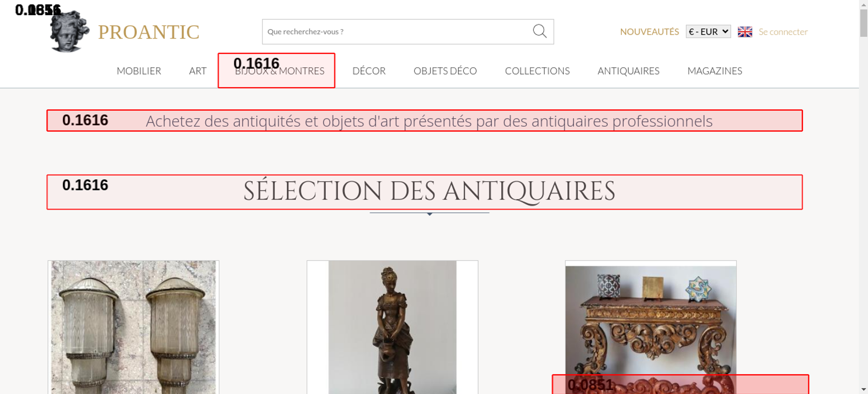Open the Art menu

click(x=197, y=71)
